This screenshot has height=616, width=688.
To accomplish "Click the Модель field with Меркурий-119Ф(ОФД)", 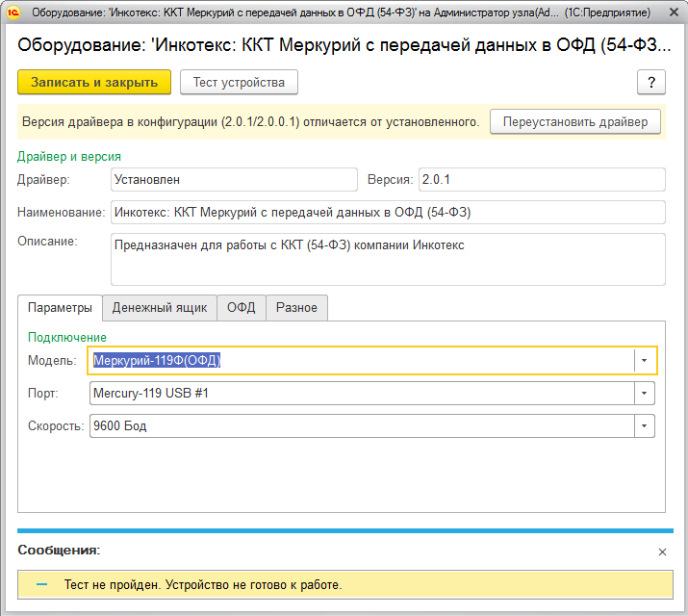I will click(x=361, y=361).
